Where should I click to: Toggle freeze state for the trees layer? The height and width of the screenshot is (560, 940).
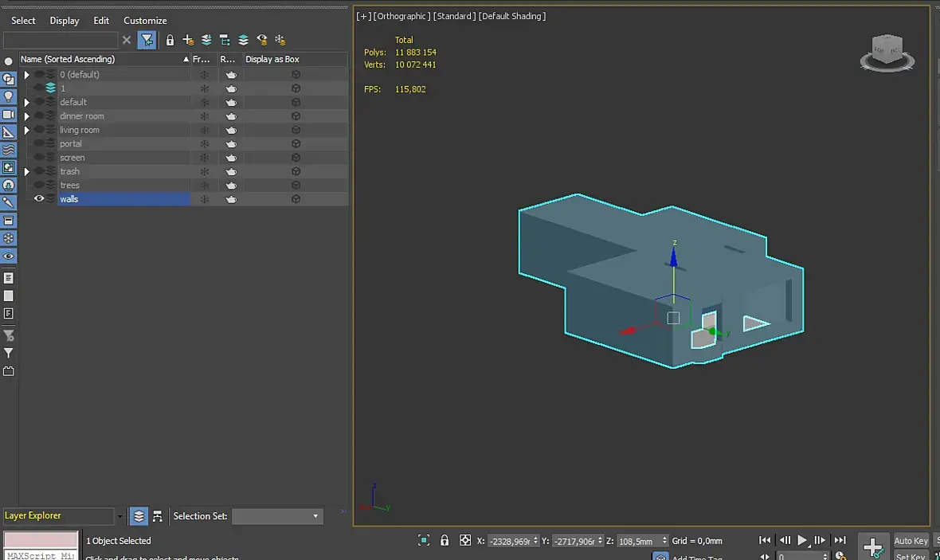(x=204, y=186)
